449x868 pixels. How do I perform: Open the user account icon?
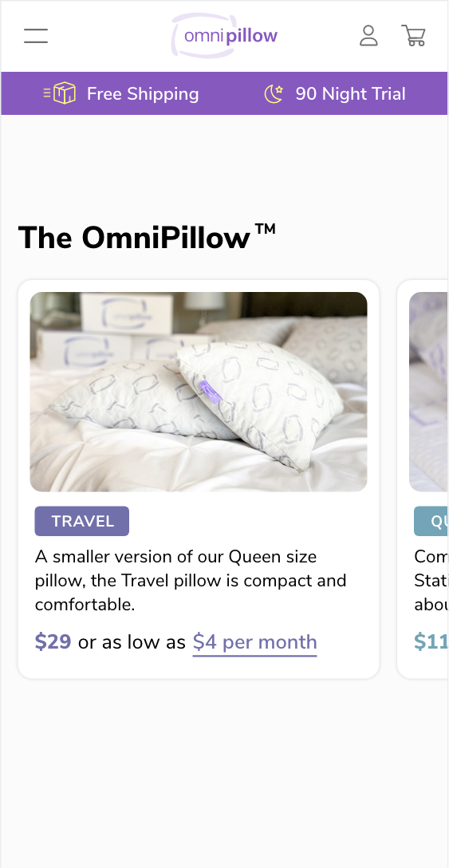(368, 36)
